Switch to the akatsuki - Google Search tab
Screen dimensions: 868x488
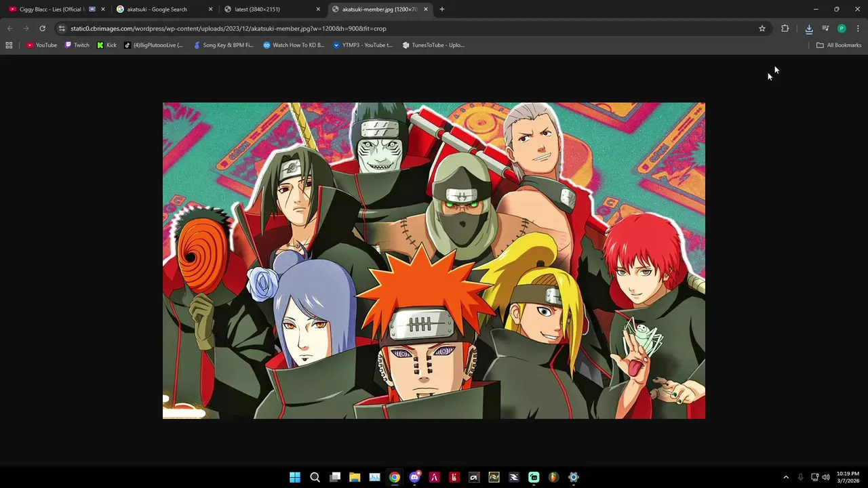pyautogui.click(x=164, y=9)
